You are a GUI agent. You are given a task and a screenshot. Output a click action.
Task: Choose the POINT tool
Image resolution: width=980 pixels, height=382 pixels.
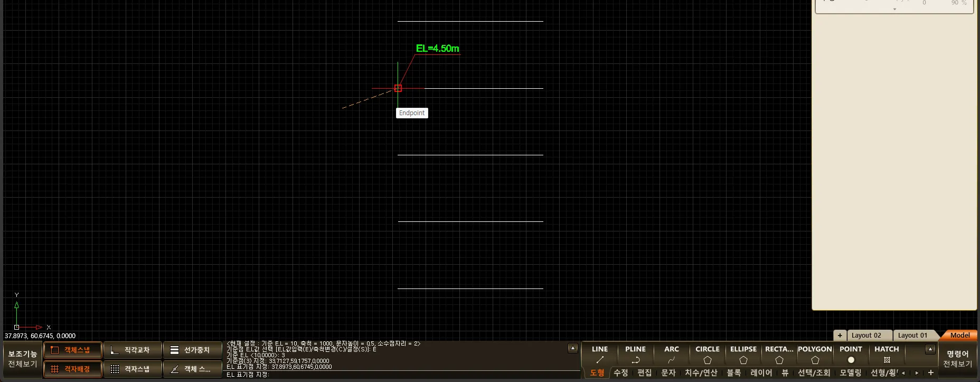(851, 355)
